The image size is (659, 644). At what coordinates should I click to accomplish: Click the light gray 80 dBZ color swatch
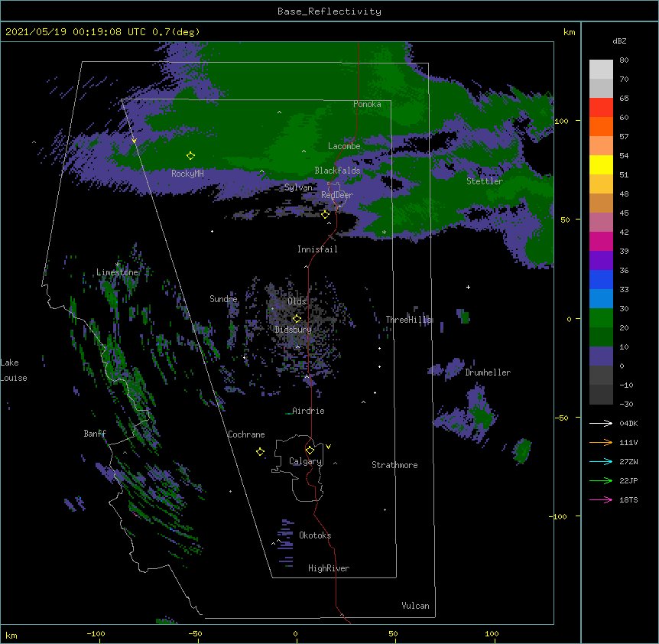pyautogui.click(x=601, y=70)
